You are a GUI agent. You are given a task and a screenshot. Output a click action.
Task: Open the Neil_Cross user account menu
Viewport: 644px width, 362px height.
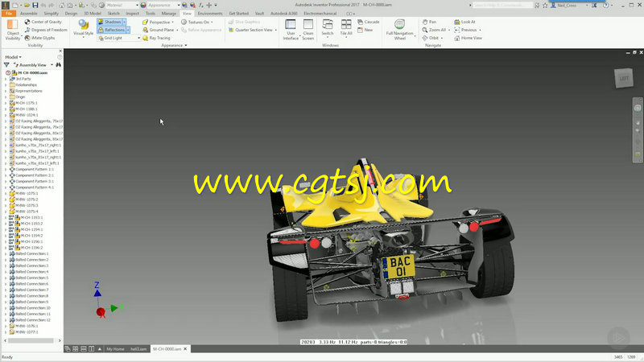click(x=570, y=5)
